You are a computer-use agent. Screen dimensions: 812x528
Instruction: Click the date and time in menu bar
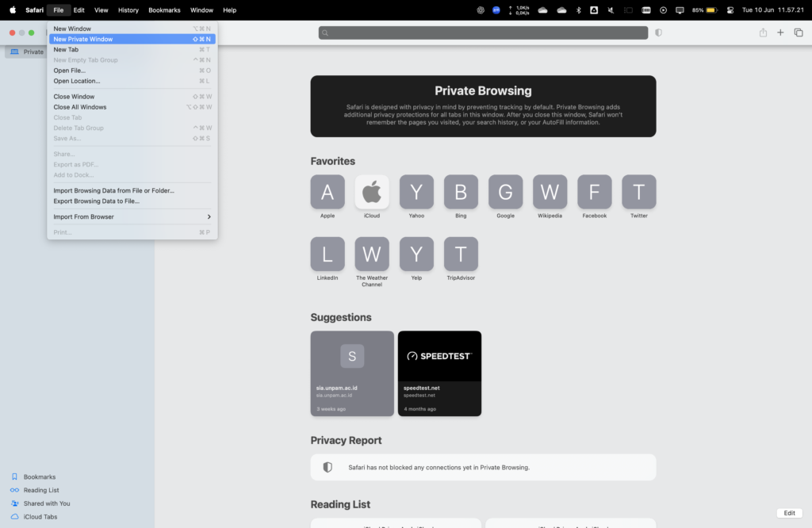772,10
